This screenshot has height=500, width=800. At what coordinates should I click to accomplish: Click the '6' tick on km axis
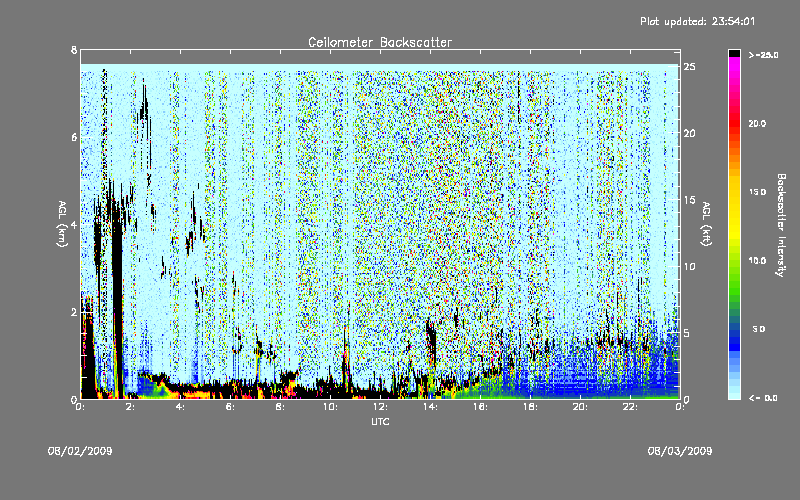pyautogui.click(x=74, y=137)
